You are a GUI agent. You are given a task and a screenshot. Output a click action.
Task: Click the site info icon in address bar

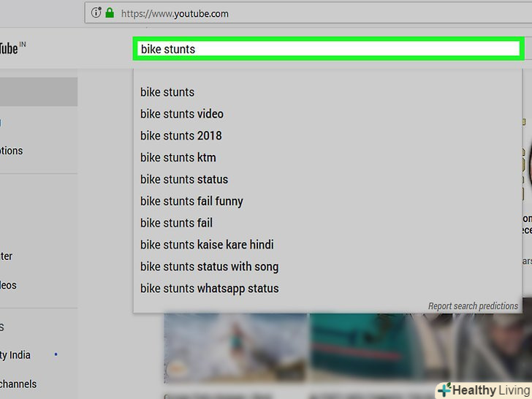coord(96,13)
